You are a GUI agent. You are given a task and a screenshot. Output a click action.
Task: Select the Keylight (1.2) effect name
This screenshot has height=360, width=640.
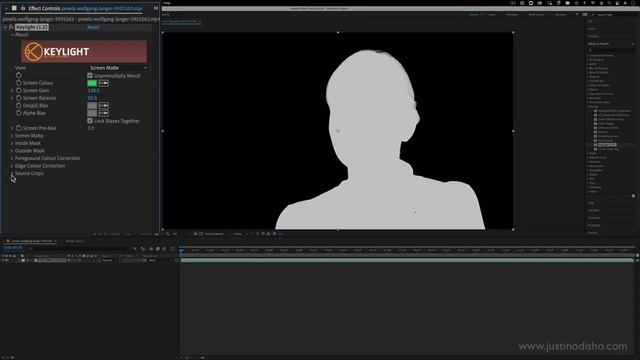[32, 27]
